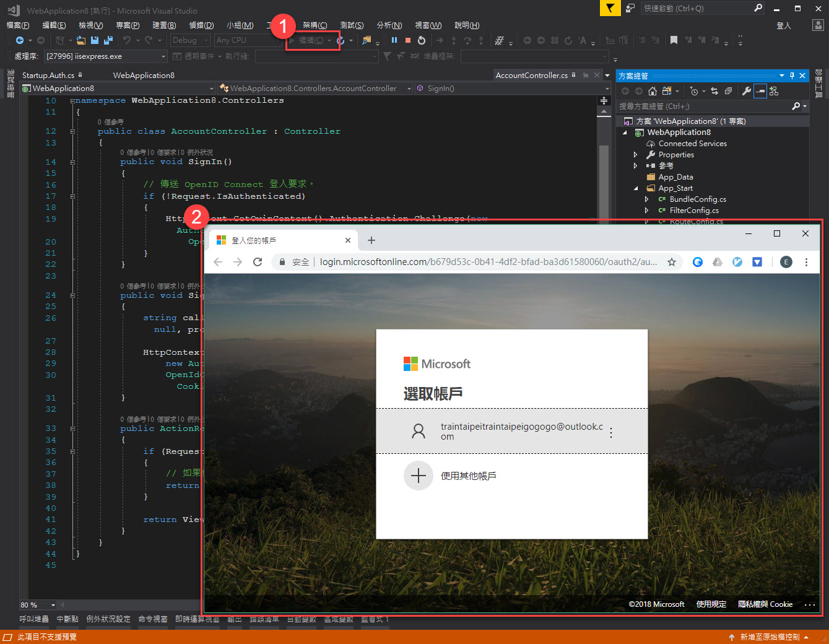Stop debugging with the red square icon
Screen dimensions: 829x644
point(408,40)
